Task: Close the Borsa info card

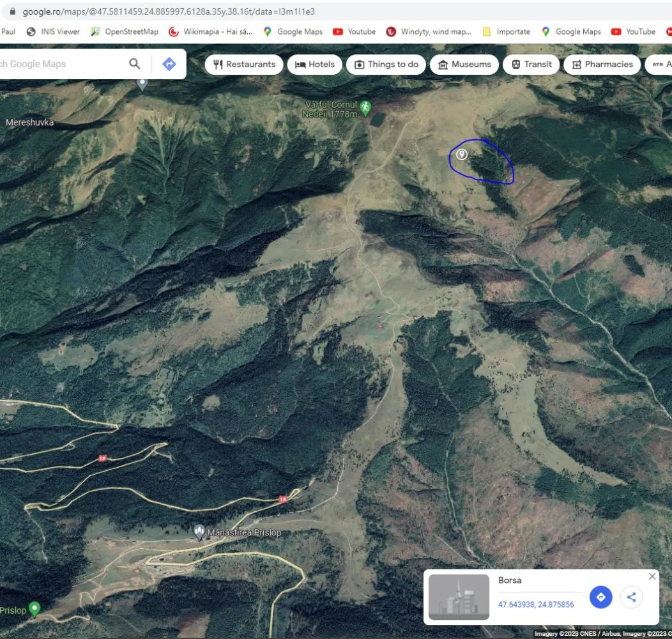Action: (x=652, y=576)
